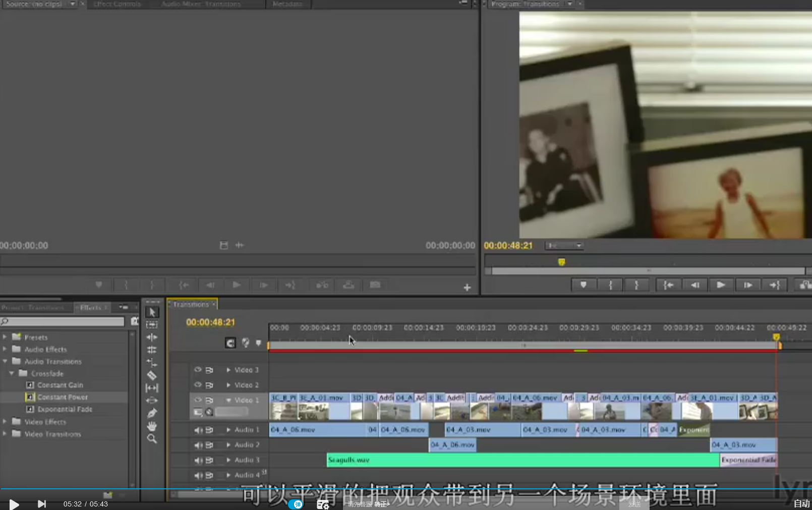This screenshot has height=510, width=812.
Task: Click the Program monitor playhead marker
Action: pyautogui.click(x=561, y=262)
